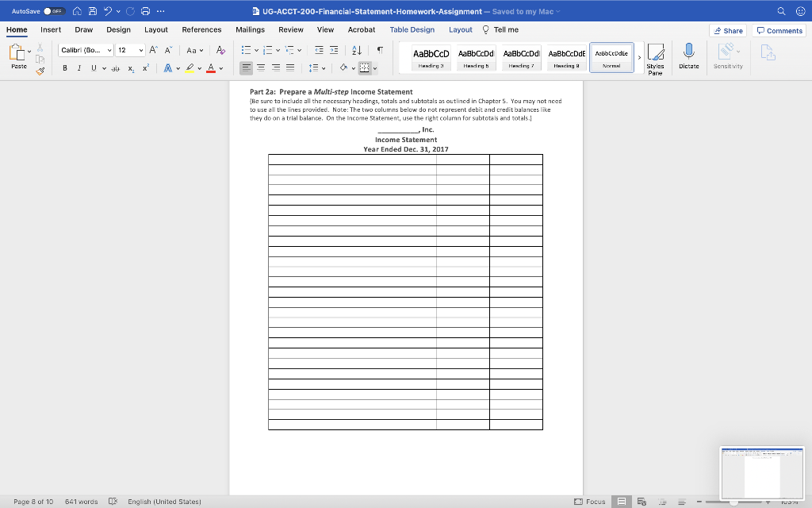Image resolution: width=812 pixels, height=508 pixels.
Task: Select the underline icon
Action: [x=92, y=67]
